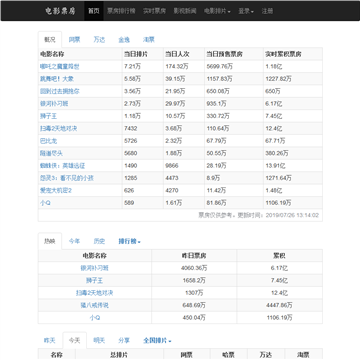Open 实时票房 in the navbar
360x360 pixels.
154,11
